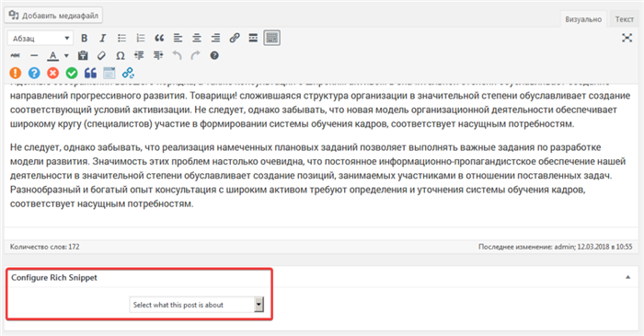Clear formatting with the eraser icon
The height and width of the screenshot is (336, 644).
pyautogui.click(x=101, y=55)
